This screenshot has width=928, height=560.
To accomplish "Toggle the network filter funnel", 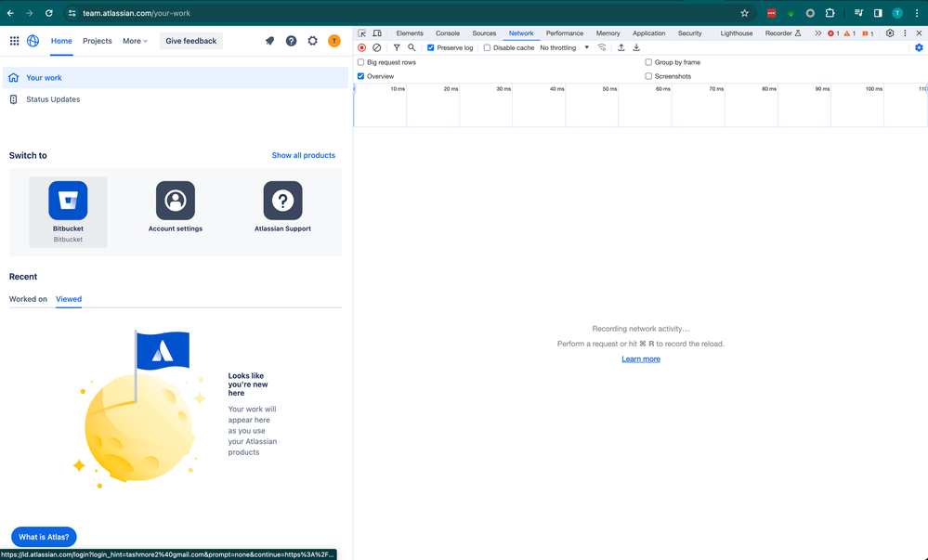I will tap(397, 47).
